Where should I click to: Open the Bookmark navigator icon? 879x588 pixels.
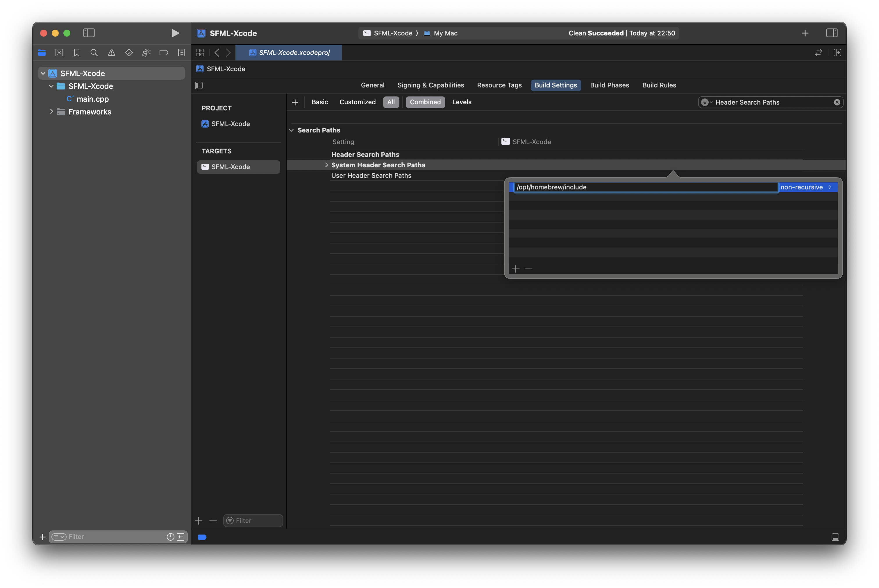[x=76, y=53]
